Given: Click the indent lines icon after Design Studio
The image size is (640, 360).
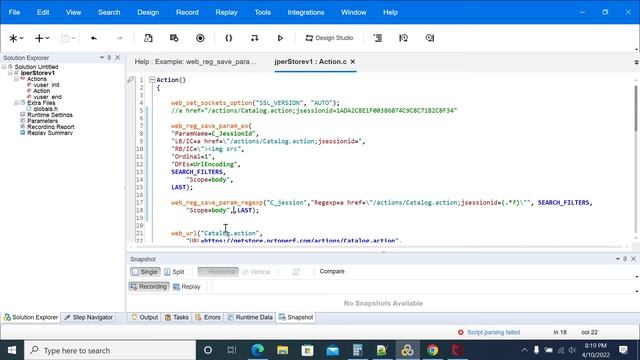Looking at the screenshot, I should pyautogui.click(x=378, y=38).
